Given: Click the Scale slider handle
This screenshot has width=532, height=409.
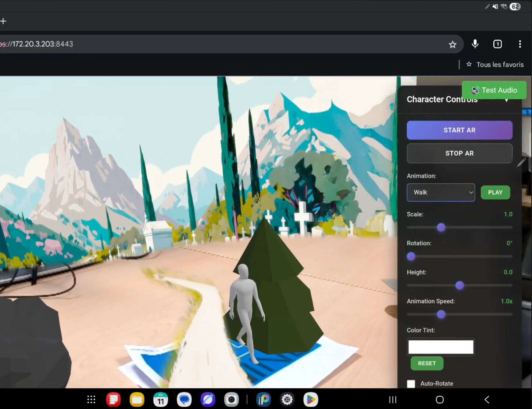Looking at the screenshot, I should click(441, 228).
